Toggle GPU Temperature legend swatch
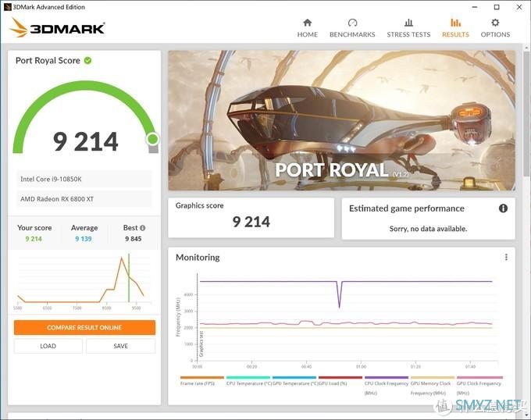 (294, 377)
